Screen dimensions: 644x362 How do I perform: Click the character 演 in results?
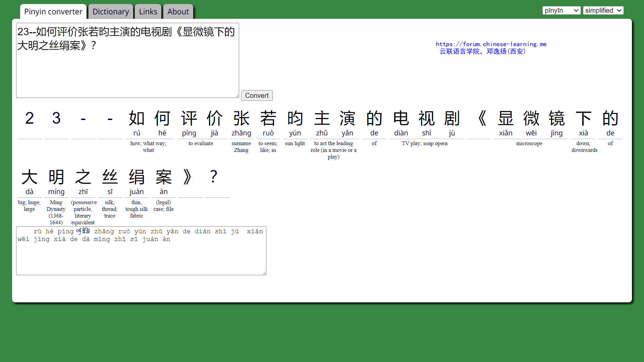pyautogui.click(x=347, y=118)
